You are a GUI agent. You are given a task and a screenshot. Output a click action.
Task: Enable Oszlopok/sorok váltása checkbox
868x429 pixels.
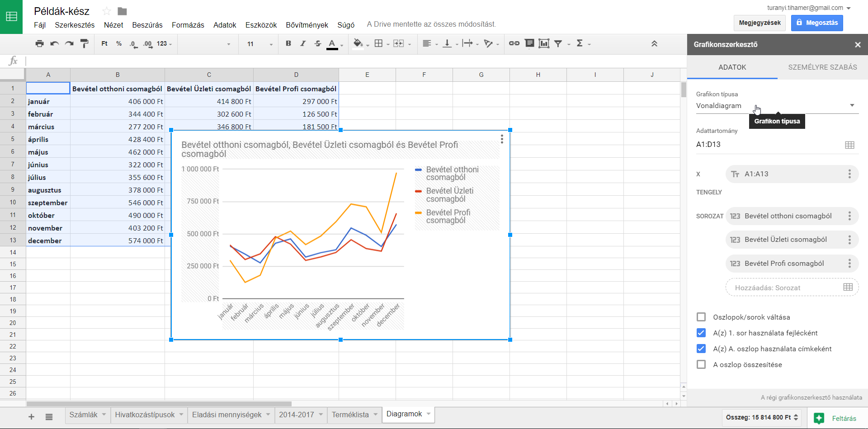click(701, 317)
